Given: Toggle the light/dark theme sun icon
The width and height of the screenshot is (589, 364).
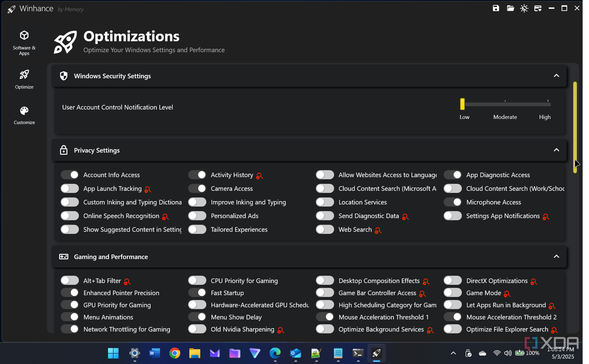Looking at the screenshot, I should click(524, 8).
